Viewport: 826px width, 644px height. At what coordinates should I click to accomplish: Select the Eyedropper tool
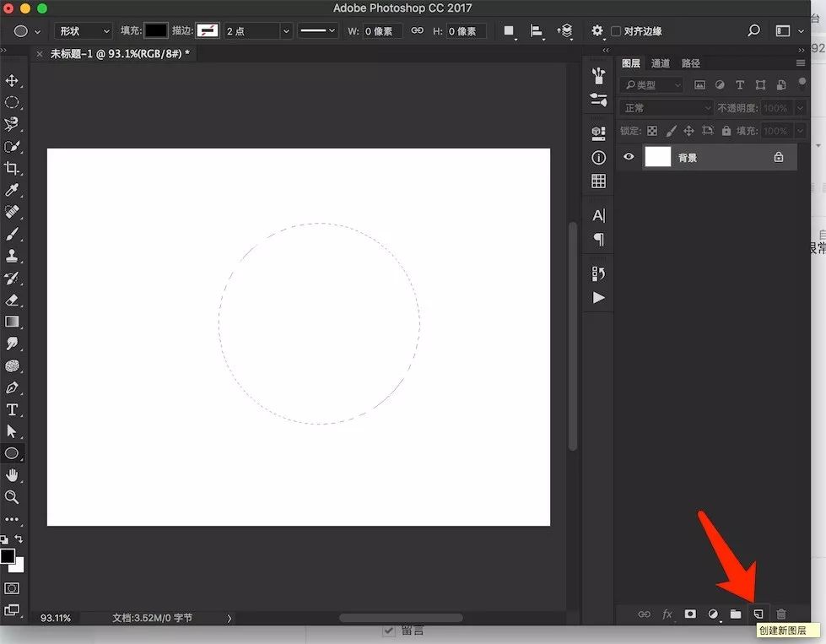pos(12,191)
